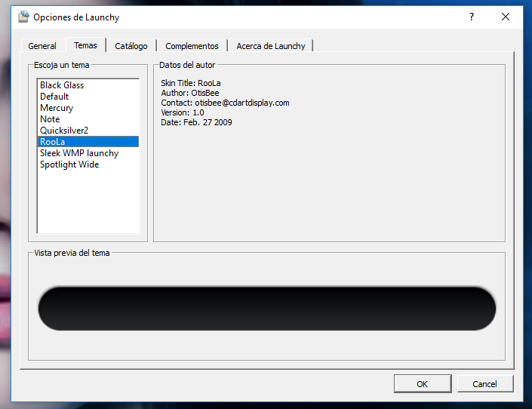Click the Datos del autor group label
The height and width of the screenshot is (409, 532).
pyautogui.click(x=187, y=65)
